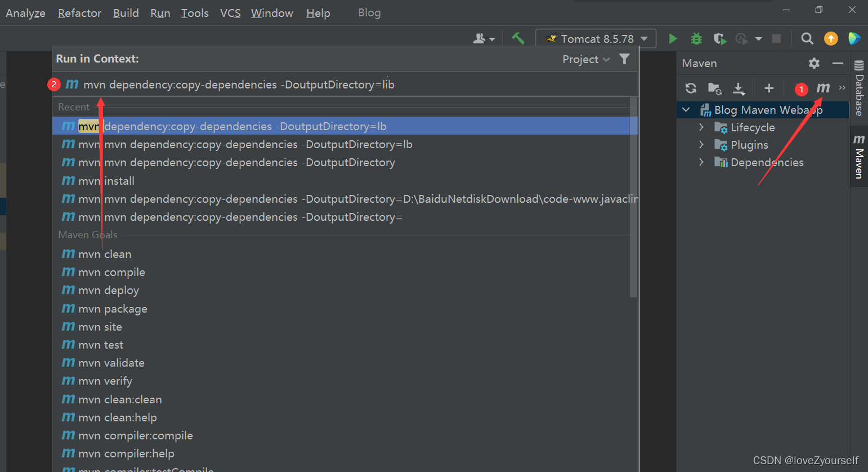Expand the Dependencies node

point(701,162)
